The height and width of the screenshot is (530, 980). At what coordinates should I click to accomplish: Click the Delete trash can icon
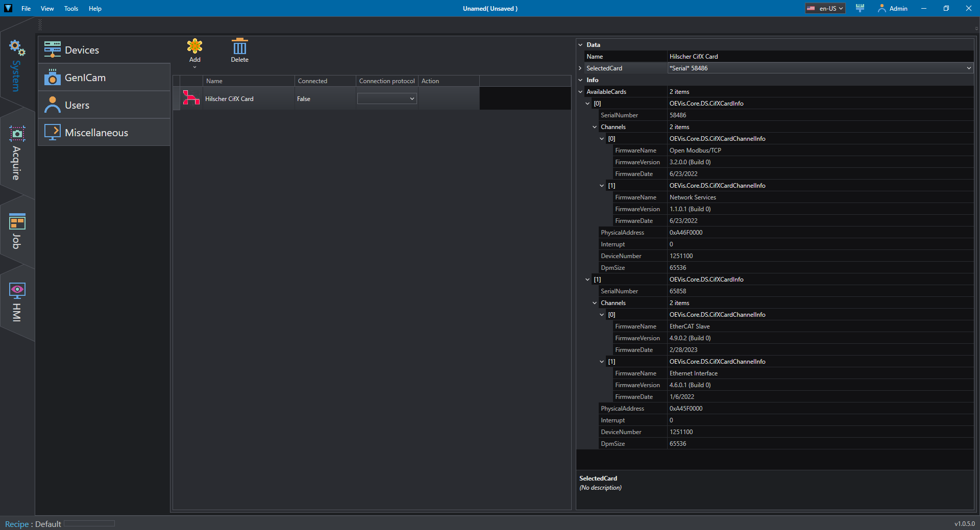click(239, 46)
